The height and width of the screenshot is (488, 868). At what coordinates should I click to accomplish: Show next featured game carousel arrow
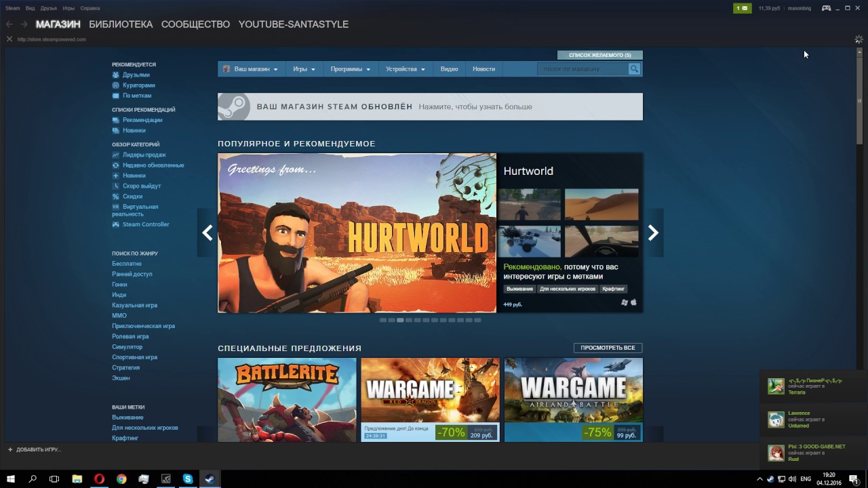(653, 233)
